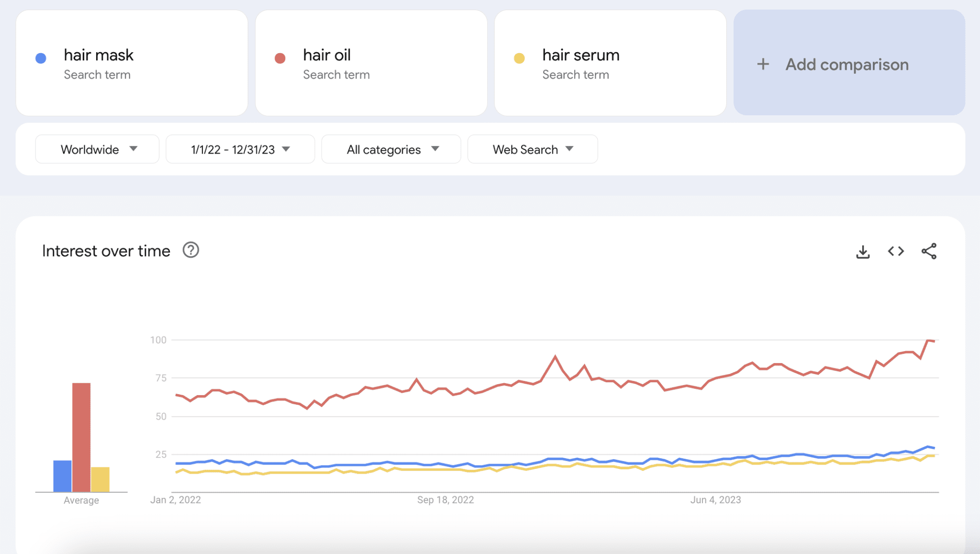Edit the hair oil search term
Screen dimensions: 980x554
327,55
